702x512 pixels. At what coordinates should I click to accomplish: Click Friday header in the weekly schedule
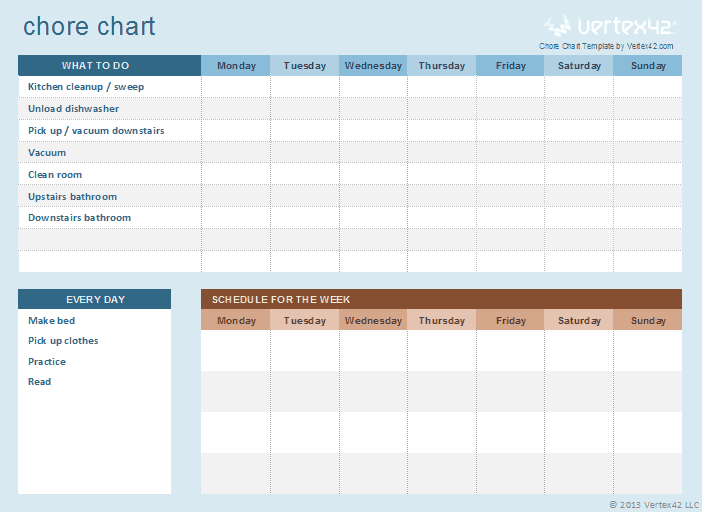510,320
